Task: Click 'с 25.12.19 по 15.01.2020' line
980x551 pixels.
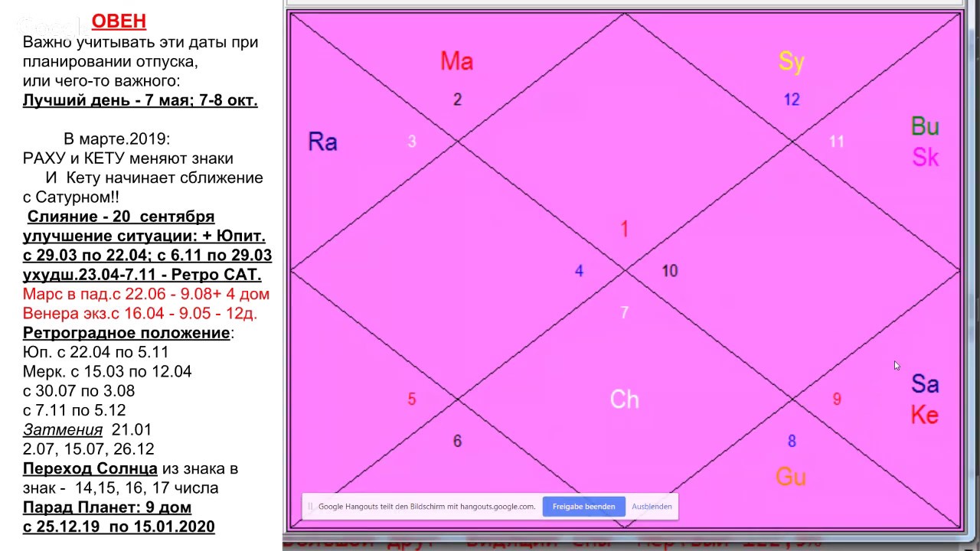Action: pyautogui.click(x=119, y=527)
